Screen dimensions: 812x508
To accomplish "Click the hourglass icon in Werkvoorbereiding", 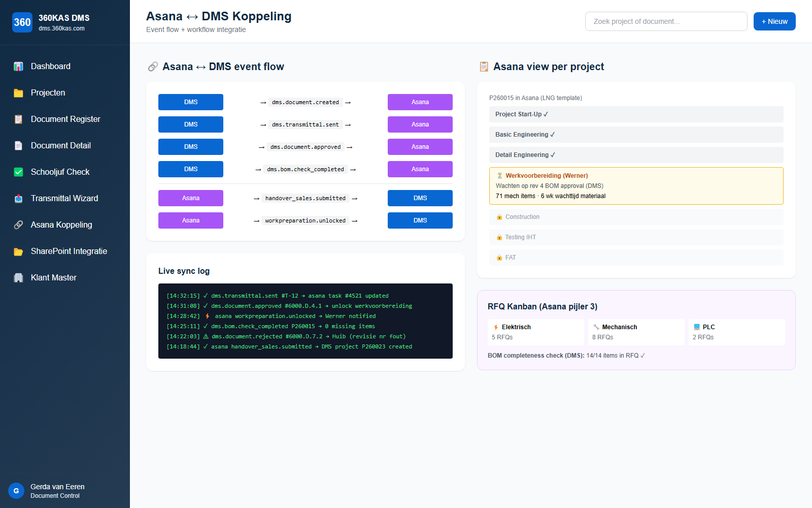I will pos(500,176).
